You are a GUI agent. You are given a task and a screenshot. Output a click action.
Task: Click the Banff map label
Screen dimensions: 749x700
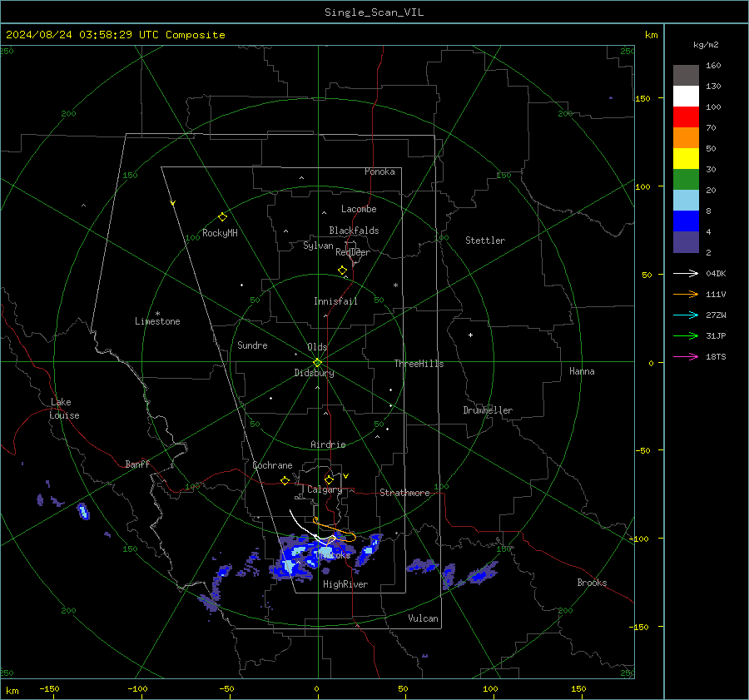pyautogui.click(x=137, y=464)
